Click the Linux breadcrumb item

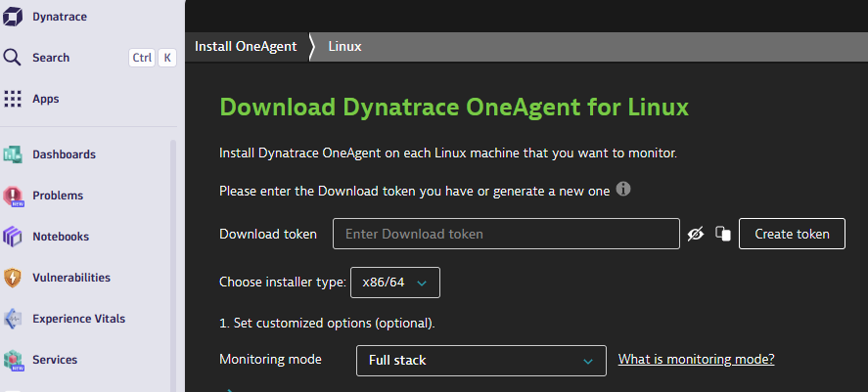pyautogui.click(x=344, y=47)
